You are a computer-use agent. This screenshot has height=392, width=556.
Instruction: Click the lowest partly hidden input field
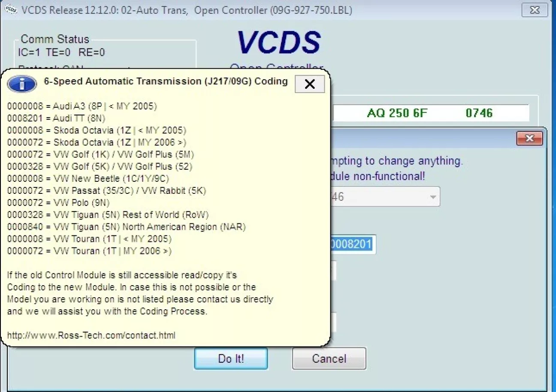(333, 323)
